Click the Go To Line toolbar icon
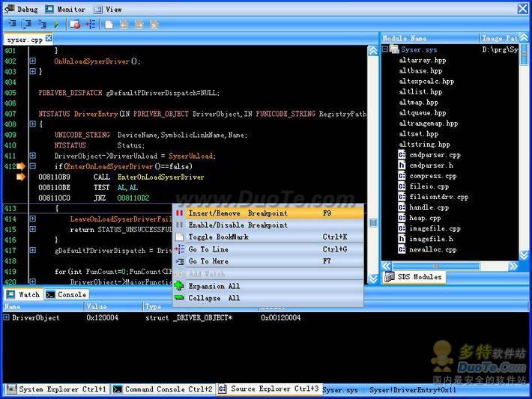532x399 pixels. [x=90, y=25]
